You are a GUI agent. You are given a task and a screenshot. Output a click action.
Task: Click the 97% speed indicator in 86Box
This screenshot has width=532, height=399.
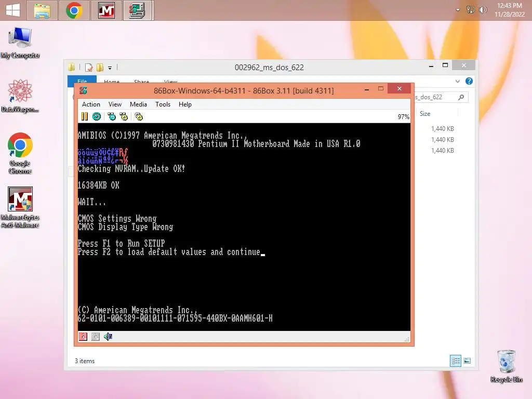point(403,117)
